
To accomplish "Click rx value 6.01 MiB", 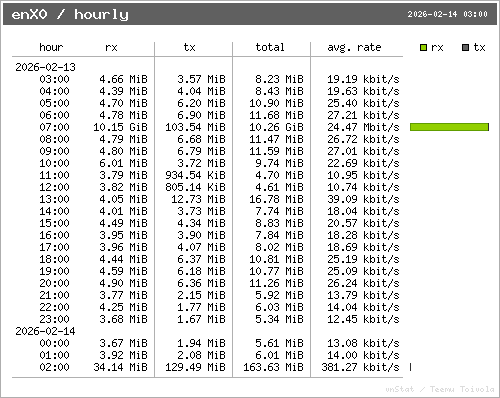I will (x=123, y=163).
